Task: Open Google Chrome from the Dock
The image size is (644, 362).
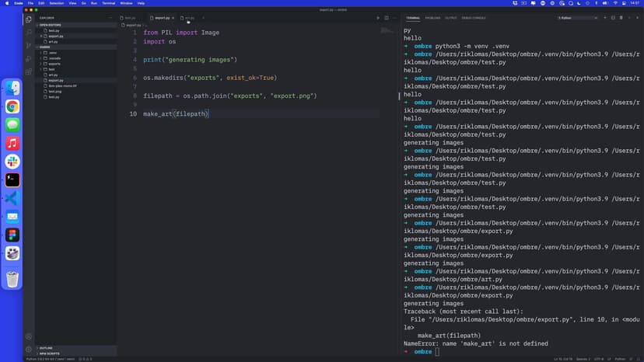Action: pyautogui.click(x=12, y=106)
